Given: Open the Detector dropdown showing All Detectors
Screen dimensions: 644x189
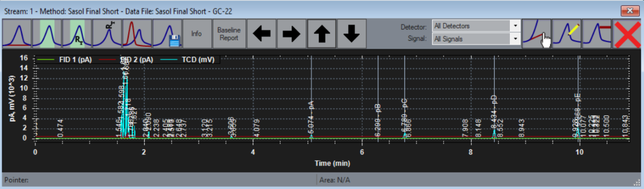Looking at the screenshot, I should (476, 26).
